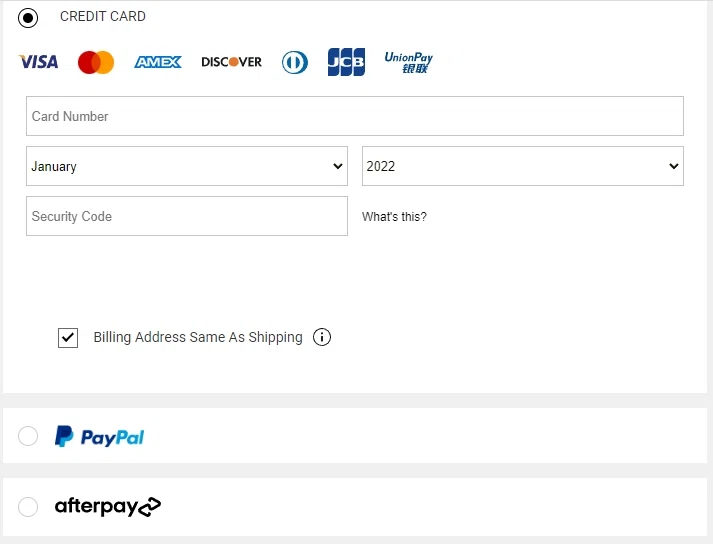This screenshot has height=544, width=713.
Task: Choose the PayPal payment radio button
Action: point(28,436)
